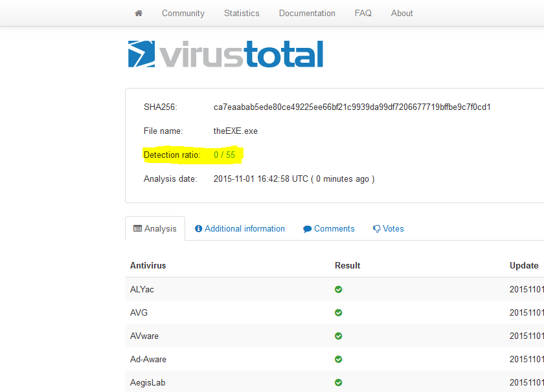Click the highlighted 0 / 55 detection ratio

224,155
